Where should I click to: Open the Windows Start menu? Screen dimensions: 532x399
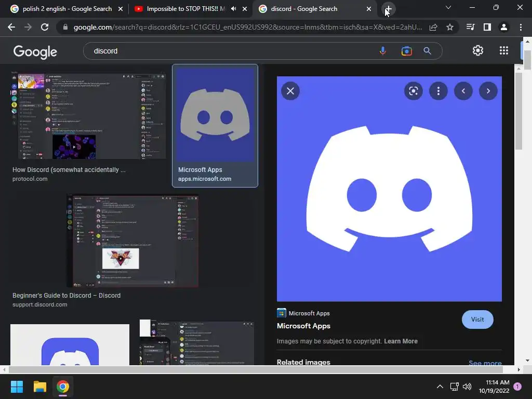[x=17, y=387]
